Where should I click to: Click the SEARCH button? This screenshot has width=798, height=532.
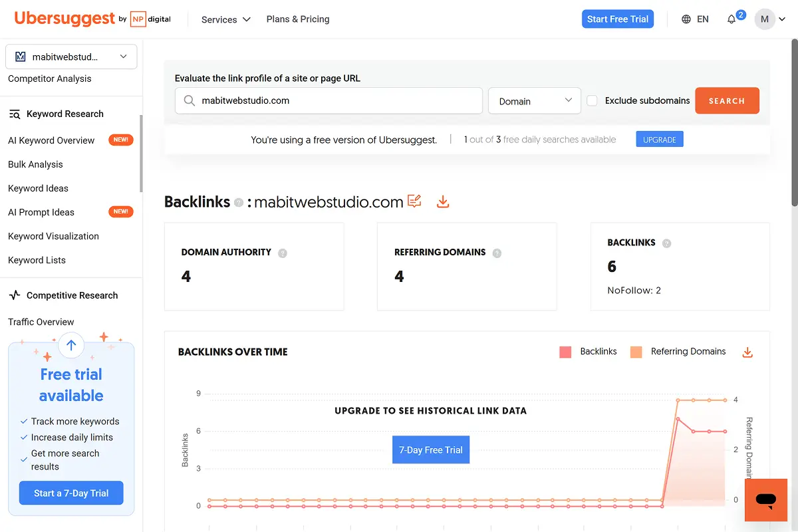pos(727,100)
